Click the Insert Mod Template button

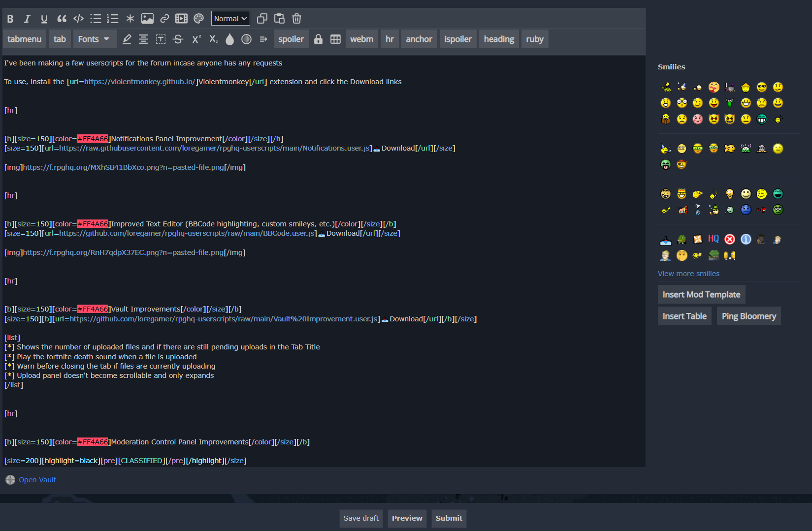coord(701,294)
